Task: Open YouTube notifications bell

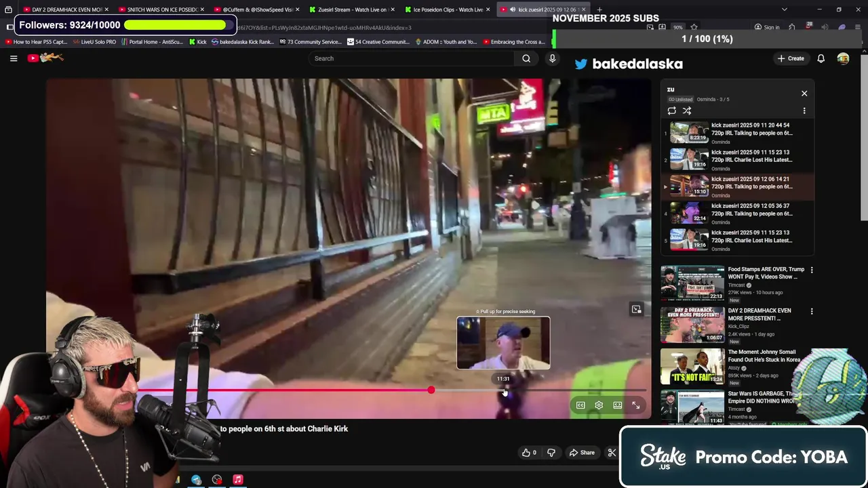Action: click(x=821, y=58)
